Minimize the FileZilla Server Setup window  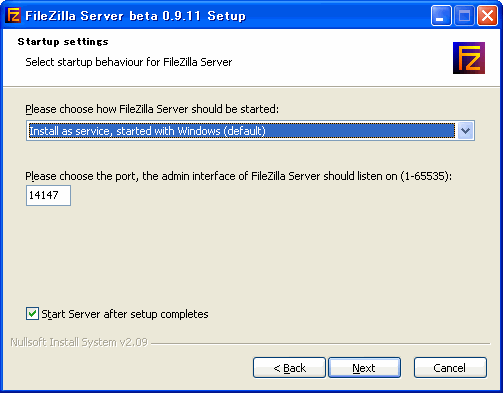(x=441, y=15)
